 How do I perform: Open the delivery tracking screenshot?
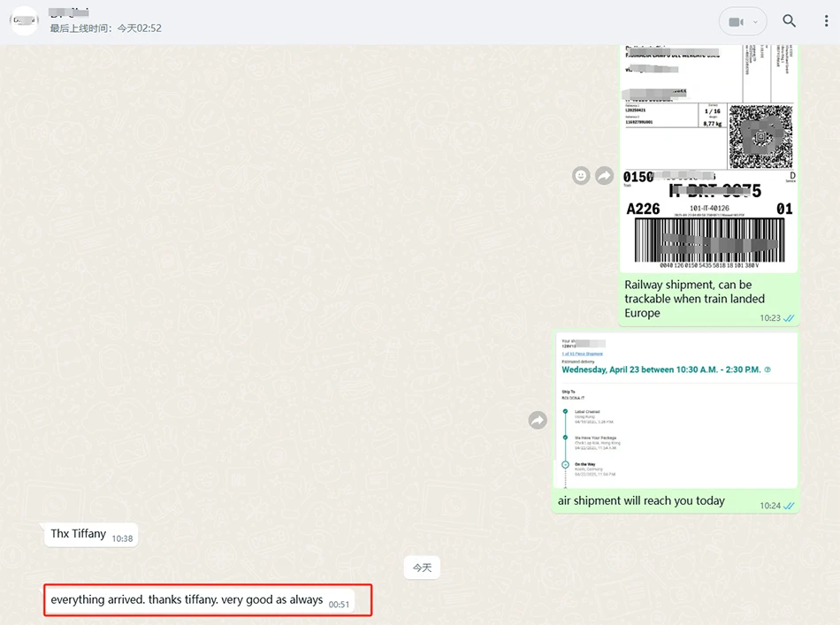pos(676,410)
